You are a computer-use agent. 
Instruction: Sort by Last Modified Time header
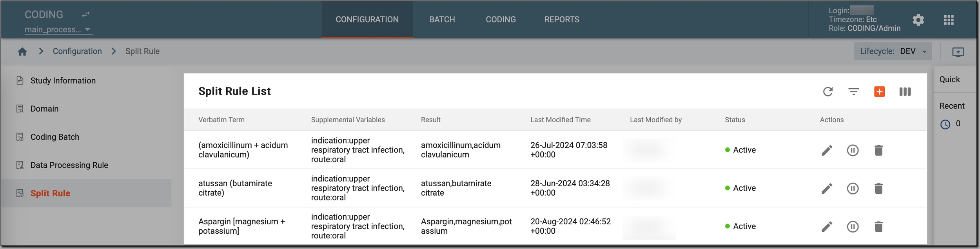(x=560, y=120)
